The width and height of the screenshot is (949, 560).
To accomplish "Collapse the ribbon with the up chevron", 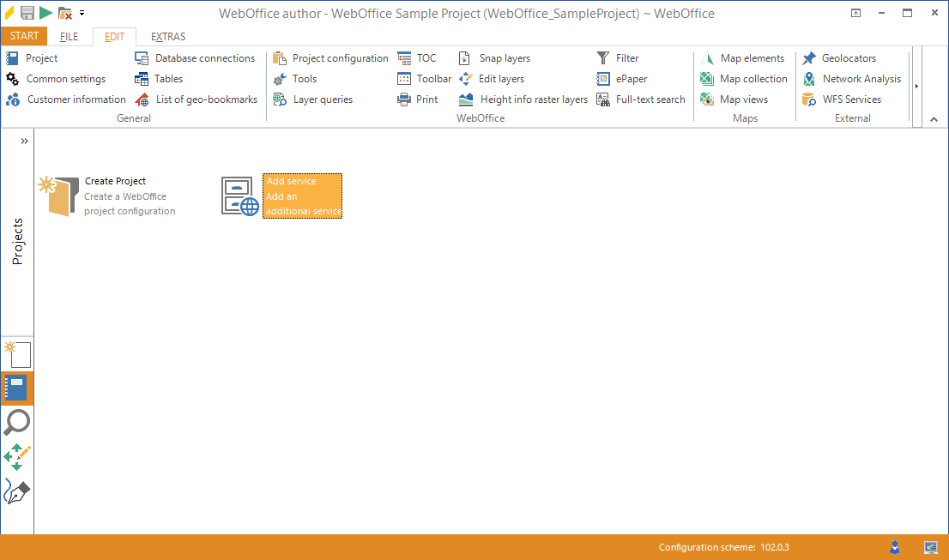I will (934, 120).
